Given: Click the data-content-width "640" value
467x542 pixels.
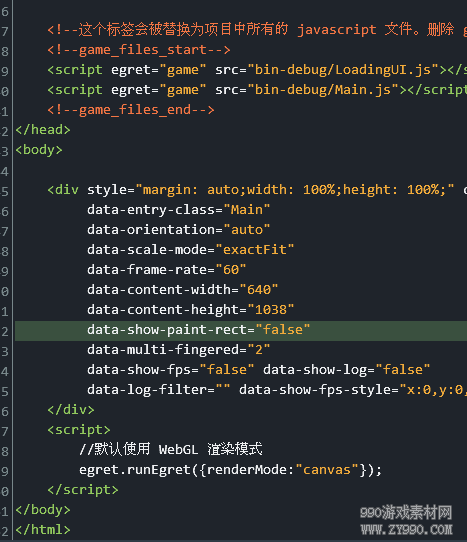Looking at the screenshot, I should [259, 290].
